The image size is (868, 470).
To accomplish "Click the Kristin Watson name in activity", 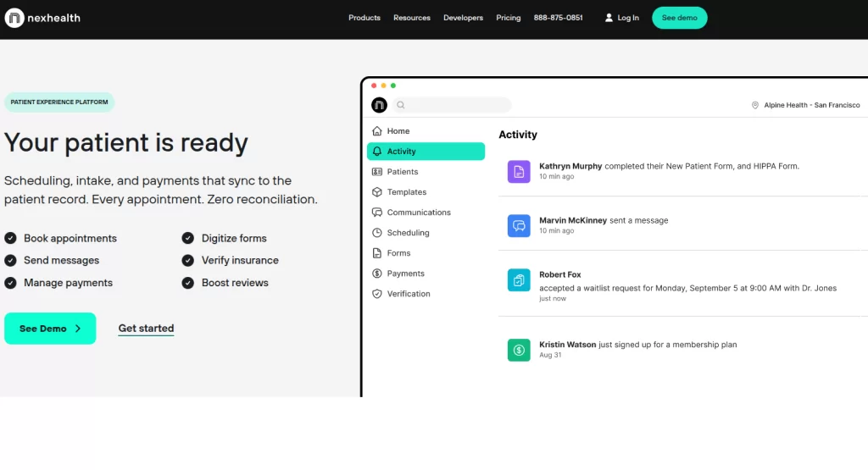I will click(x=567, y=345).
